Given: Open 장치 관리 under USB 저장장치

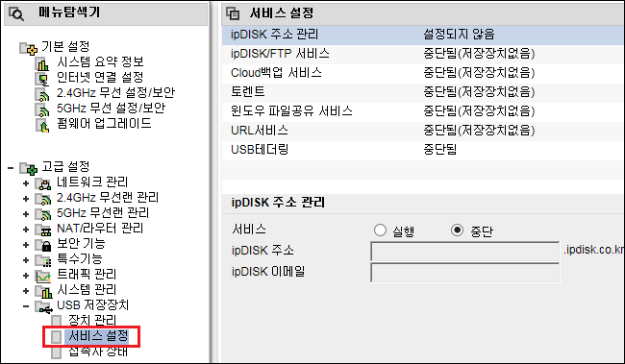Looking at the screenshot, I should pyautogui.click(x=92, y=320).
